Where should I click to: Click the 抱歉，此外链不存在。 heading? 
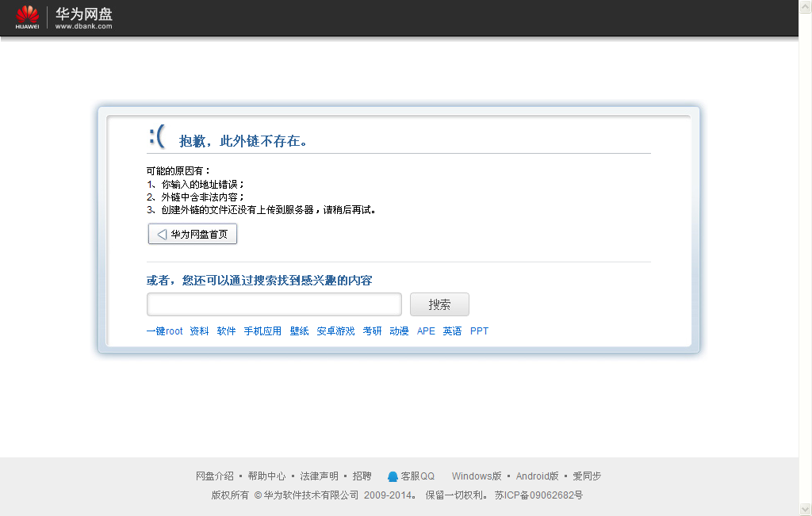coord(243,141)
